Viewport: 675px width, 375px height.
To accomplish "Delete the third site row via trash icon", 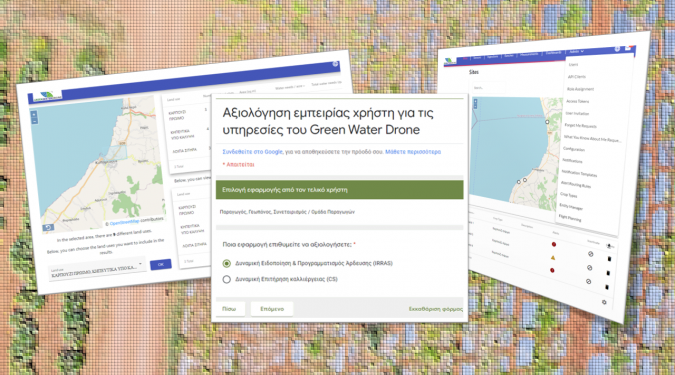I will tap(607, 287).
